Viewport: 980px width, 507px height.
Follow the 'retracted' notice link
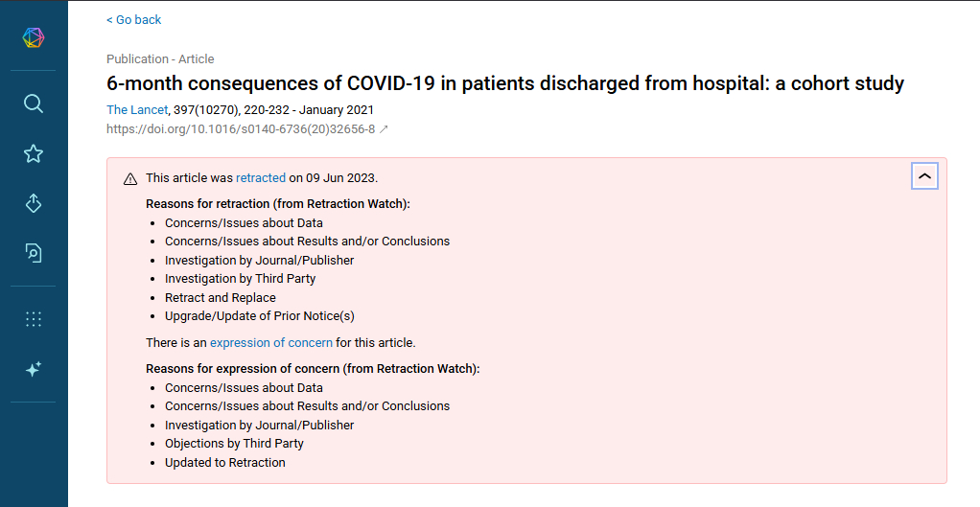261,178
